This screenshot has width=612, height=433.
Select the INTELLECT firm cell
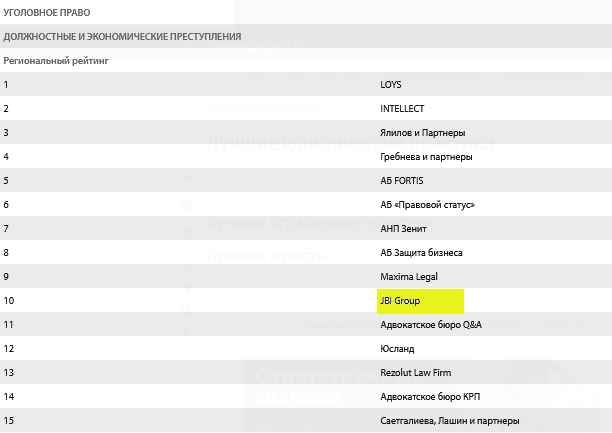(402, 109)
